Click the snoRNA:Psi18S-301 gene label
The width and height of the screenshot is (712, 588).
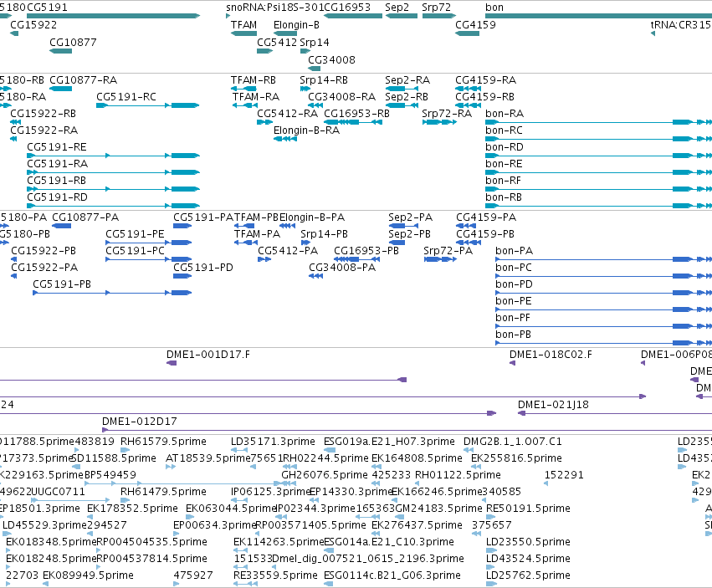(274, 8)
